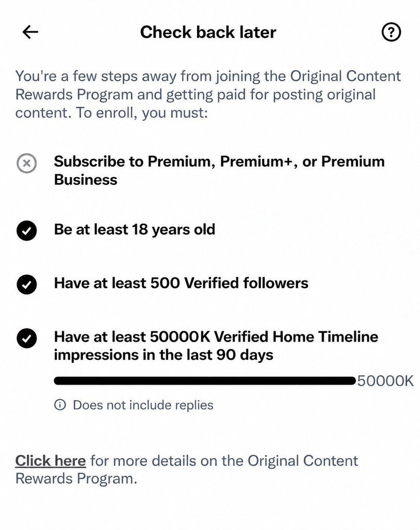Click the checkmark beside 500 Verified followers

pos(27,284)
